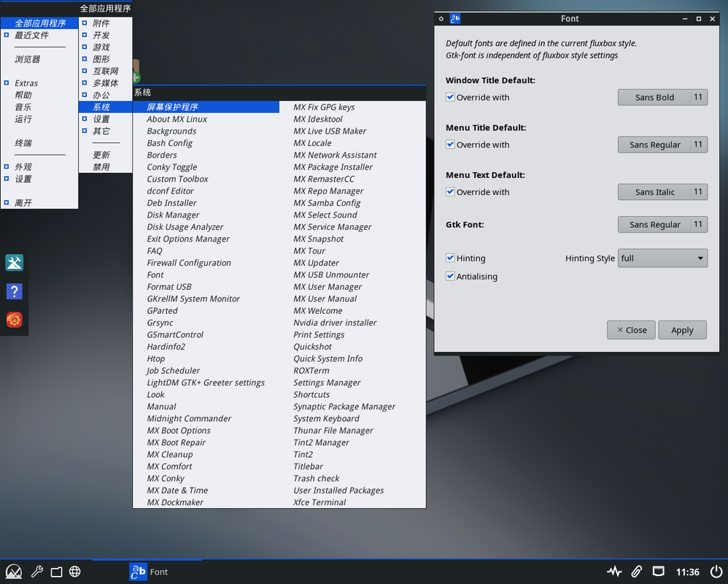728x584 pixels.
Task: Click the power button icon in taskbar
Action: coord(716,572)
